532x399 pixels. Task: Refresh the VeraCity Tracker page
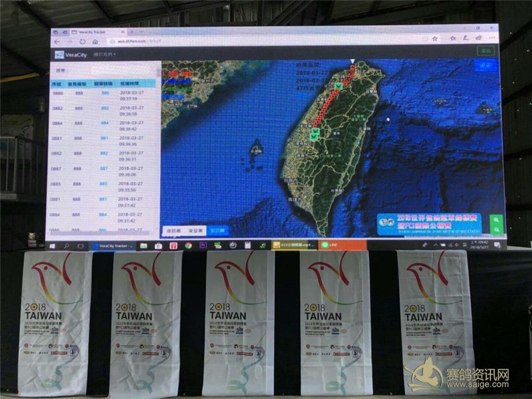coord(82,41)
